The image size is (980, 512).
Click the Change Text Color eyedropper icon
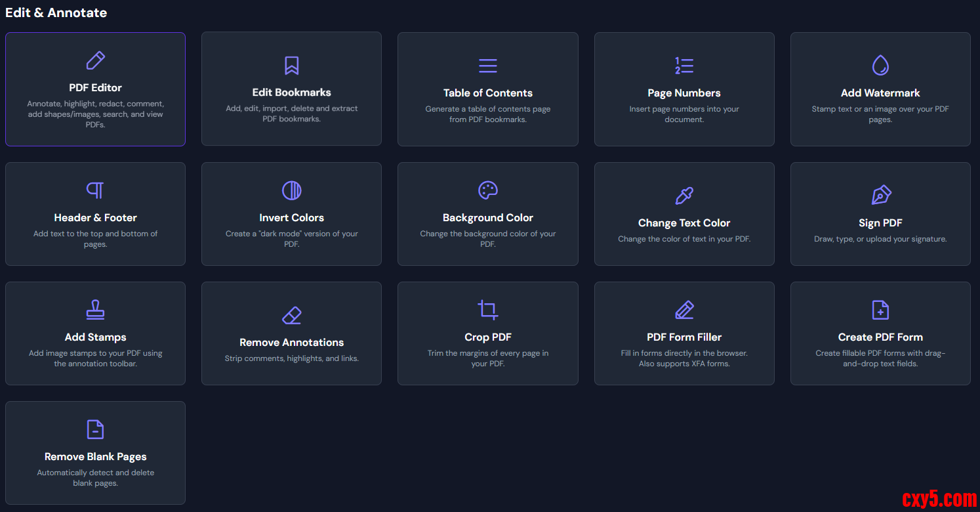(x=684, y=196)
